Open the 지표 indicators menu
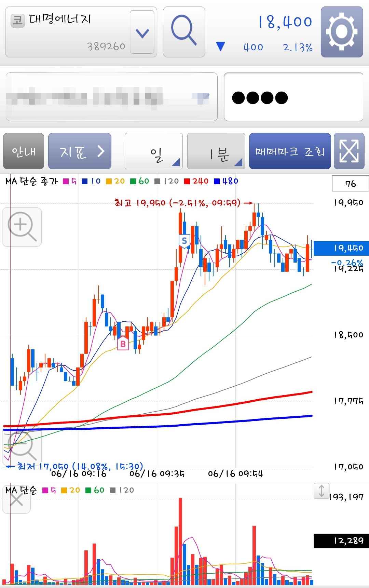The height and width of the screenshot is (588, 369). tap(80, 151)
